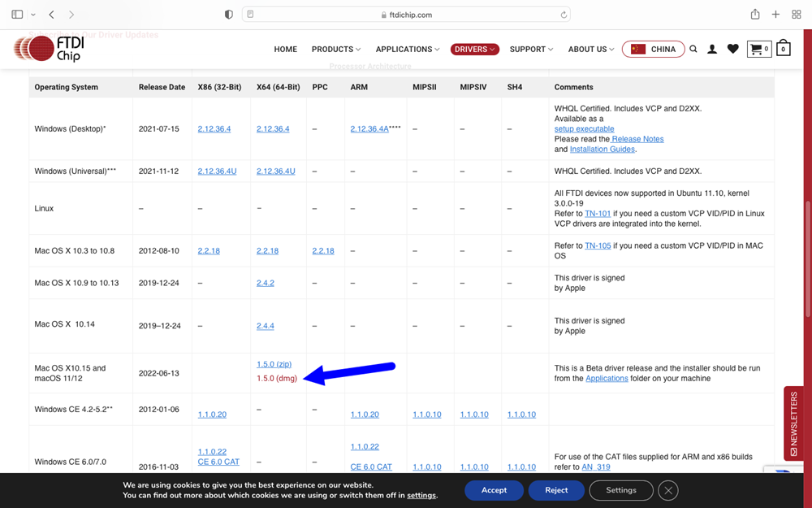
Task: Reject cookies with the Reject button
Action: 556,490
